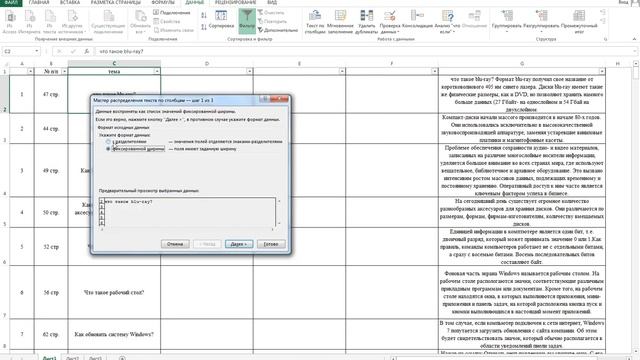Image resolution: width=640 pixels, height=360 pixels.
Task: Switch to the 'РЕЦЕНЗИРОВАНИЕ' tab
Action: click(x=236, y=2)
